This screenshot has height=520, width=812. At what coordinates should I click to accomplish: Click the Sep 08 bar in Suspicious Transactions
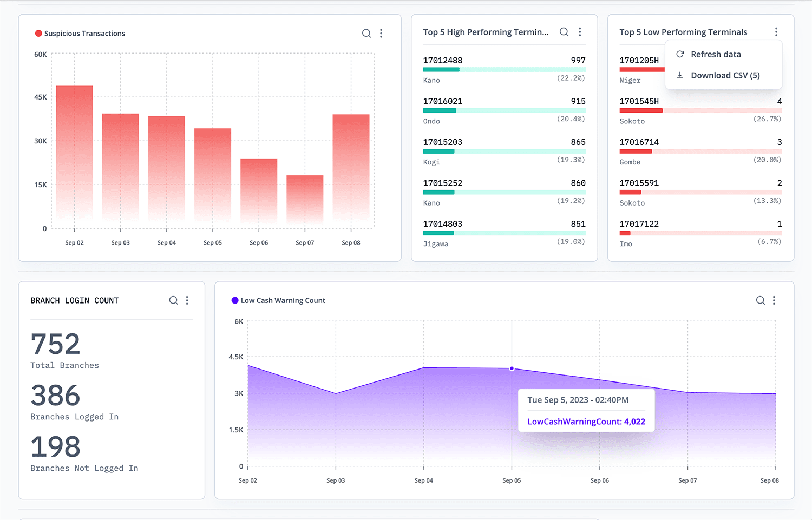click(x=351, y=172)
